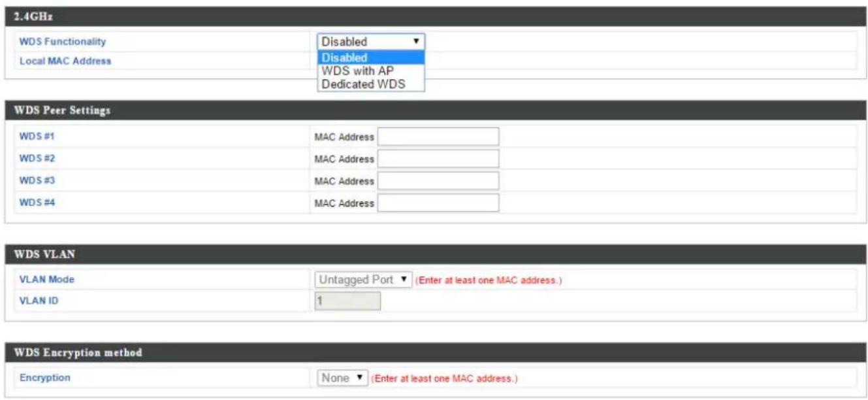Click the Encryption label
Screen dimensions: 868x400
pyautogui.click(x=45, y=378)
